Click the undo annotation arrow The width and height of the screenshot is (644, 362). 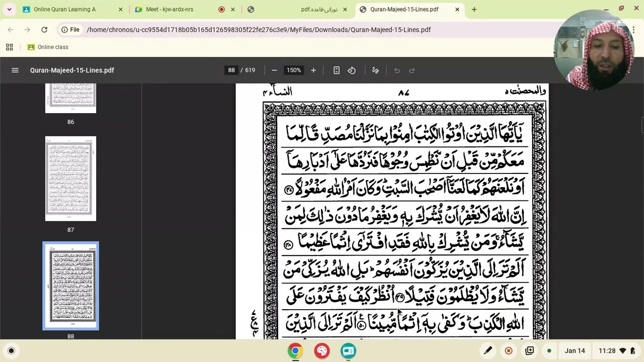397,70
